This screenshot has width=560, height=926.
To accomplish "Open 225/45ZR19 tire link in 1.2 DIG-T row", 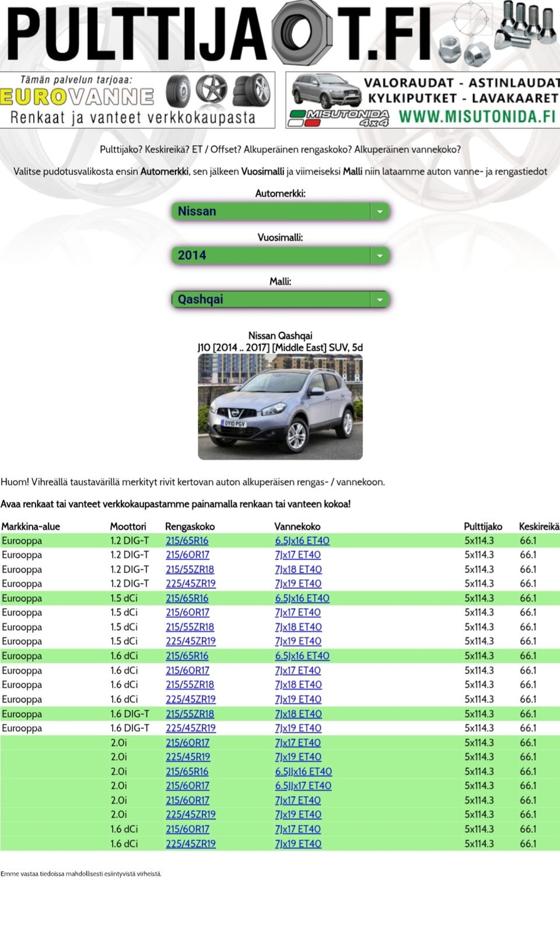I will (191, 583).
